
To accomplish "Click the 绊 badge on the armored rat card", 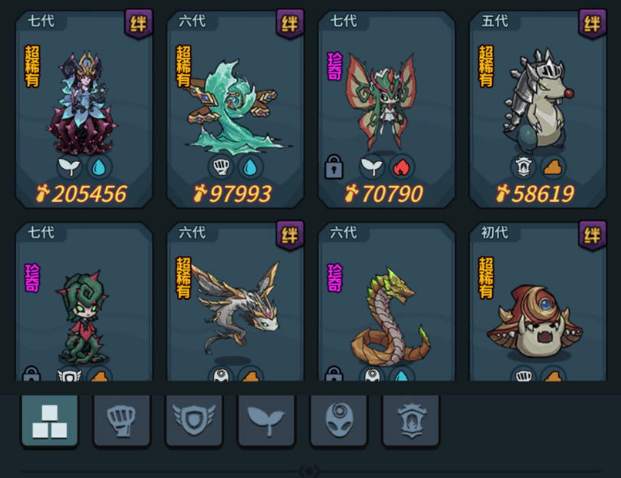I will pos(592,24).
